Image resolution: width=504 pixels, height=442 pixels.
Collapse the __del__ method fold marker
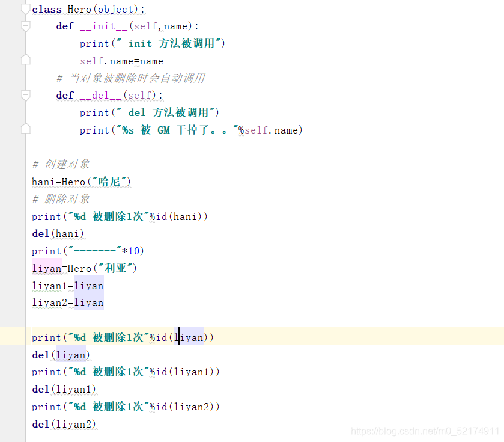tap(25, 96)
